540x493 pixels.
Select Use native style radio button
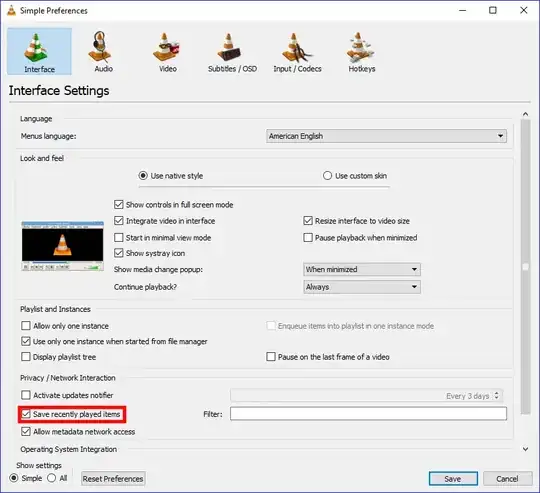pos(143,176)
